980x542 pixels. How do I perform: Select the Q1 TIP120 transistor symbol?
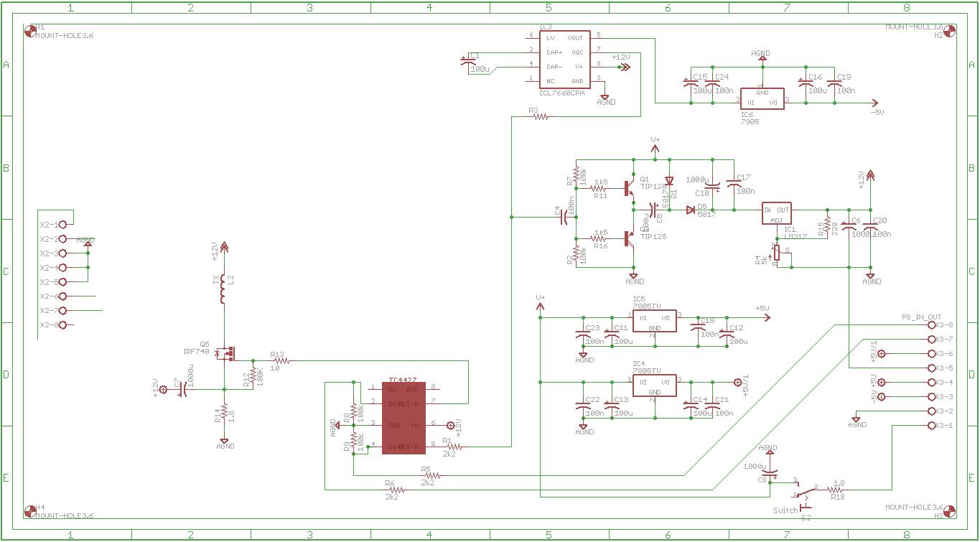click(630, 188)
